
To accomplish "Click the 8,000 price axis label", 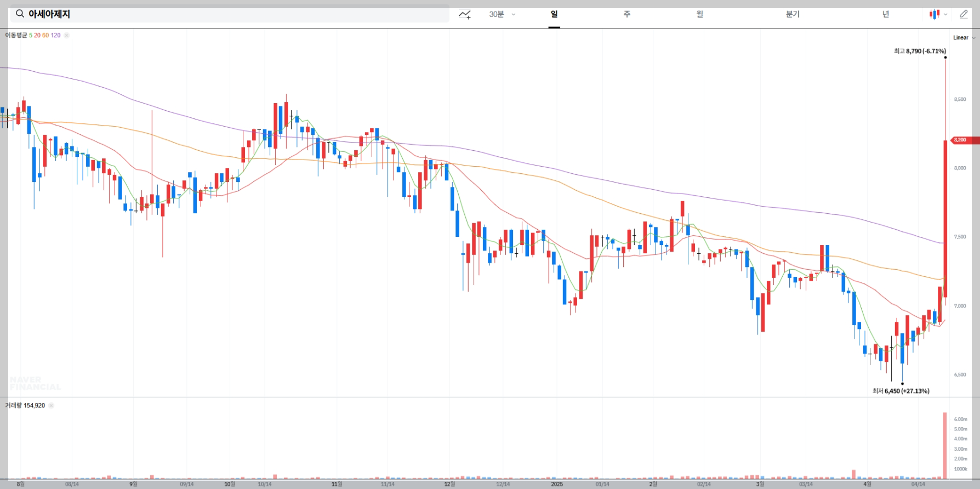I will point(960,168).
